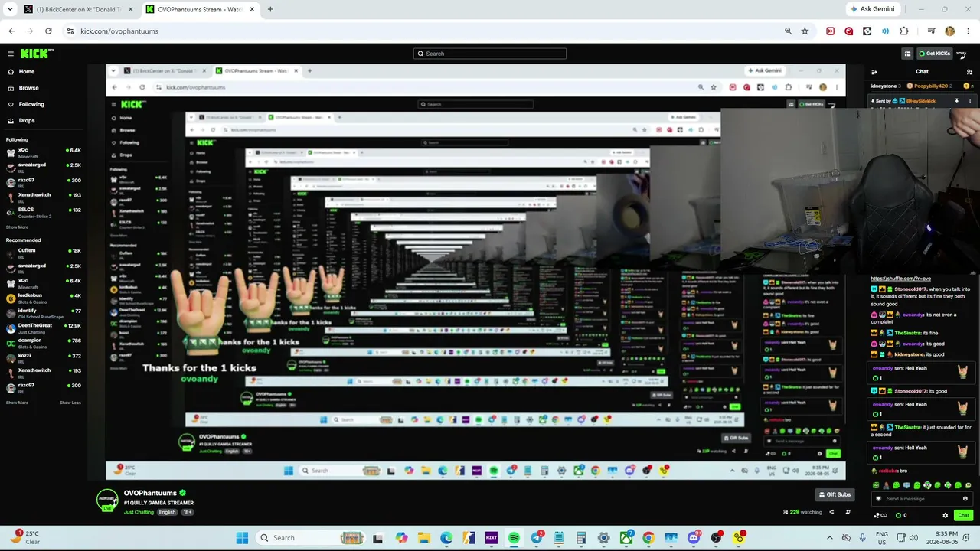Open File Explorer from the taskbar
The width and height of the screenshot is (980, 551).
(x=424, y=538)
